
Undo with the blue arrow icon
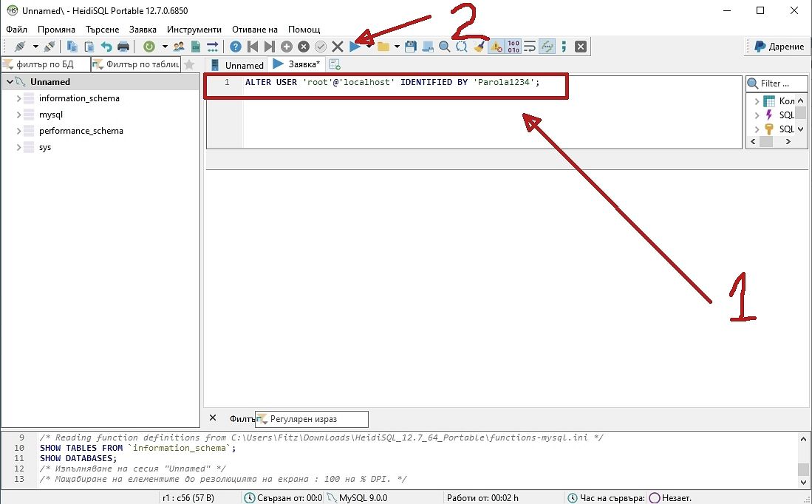[106, 47]
